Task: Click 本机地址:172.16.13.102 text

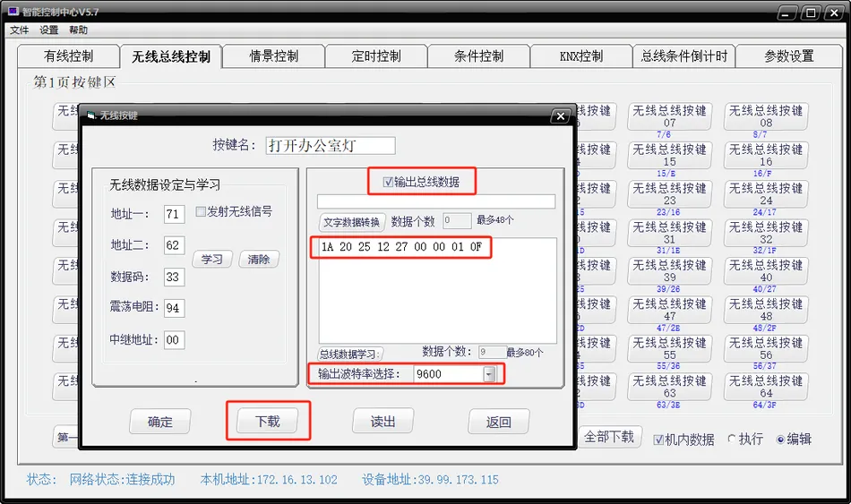Action: tap(269, 480)
